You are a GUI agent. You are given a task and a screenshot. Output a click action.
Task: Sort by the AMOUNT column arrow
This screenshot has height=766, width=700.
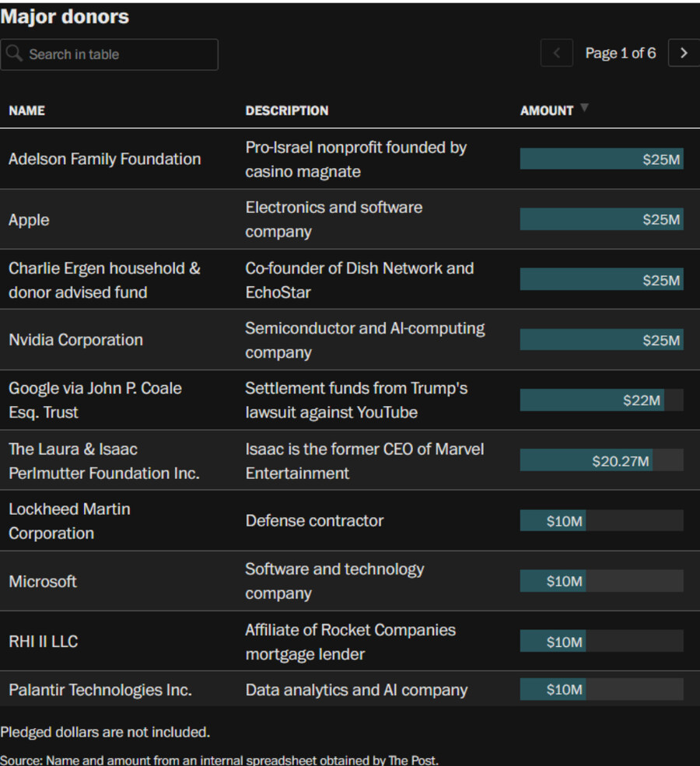(x=584, y=107)
